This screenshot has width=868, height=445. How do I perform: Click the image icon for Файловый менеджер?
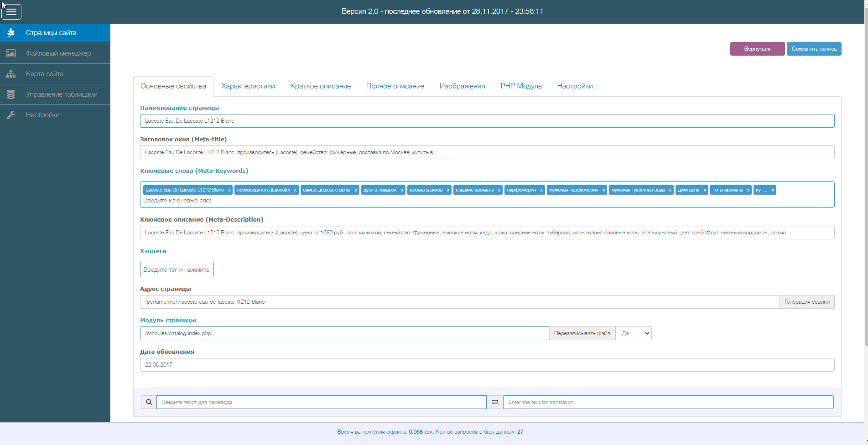pyautogui.click(x=11, y=53)
